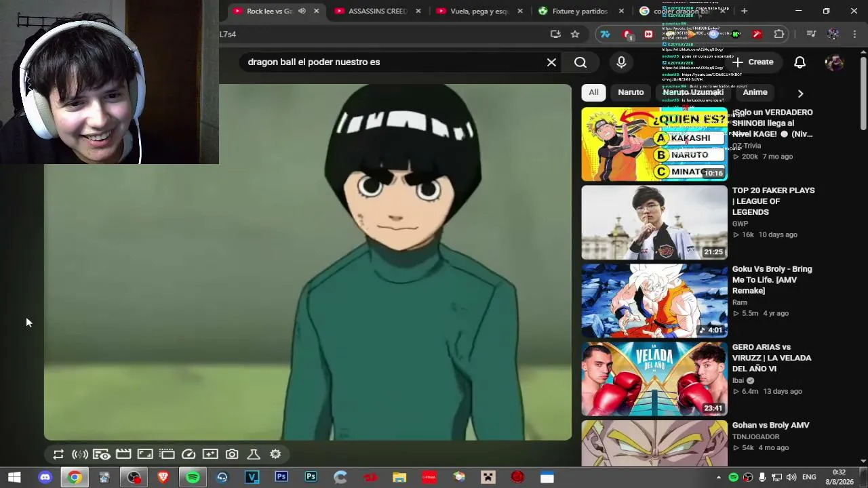The image size is (868, 488).
Task: Launch Minecraft from the taskbar
Action: (488, 477)
